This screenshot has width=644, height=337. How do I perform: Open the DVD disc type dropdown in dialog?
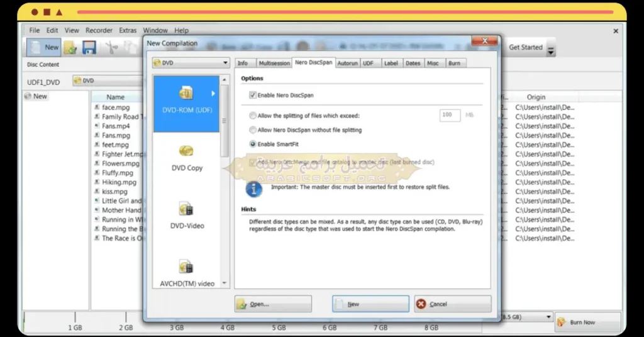pos(191,63)
